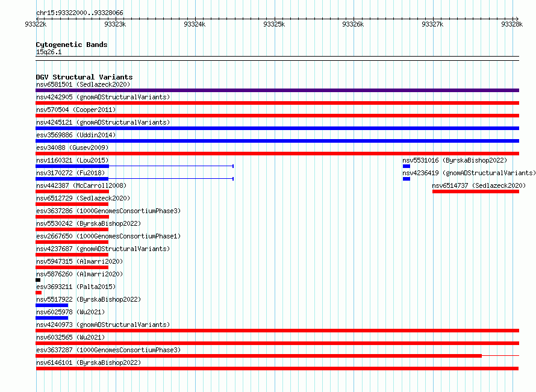The width and height of the screenshot is (536, 392).
Task: Click the red nsv442387 variant bar
Action: 72,191
